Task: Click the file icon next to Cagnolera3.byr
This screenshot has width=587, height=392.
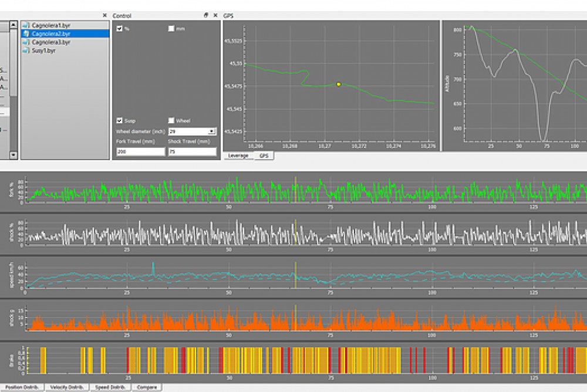Action: pyautogui.click(x=25, y=42)
